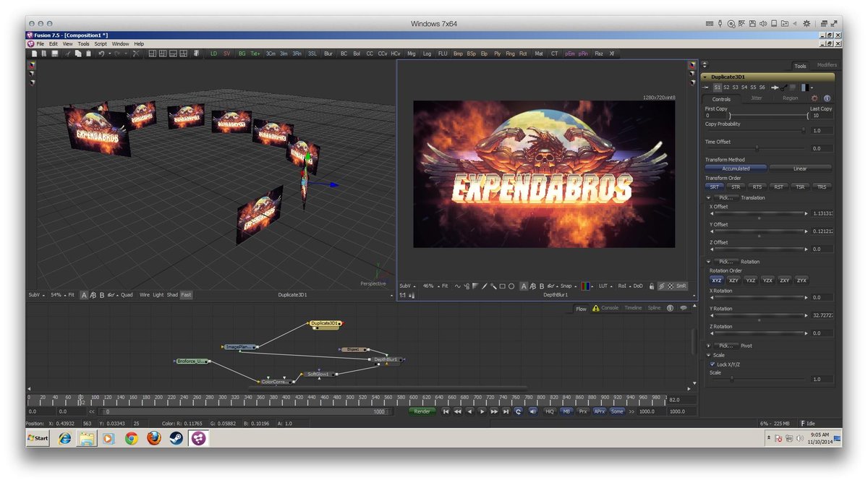868x483 pixels.
Task: Select the A buffer in left viewer
Action: tap(84, 295)
